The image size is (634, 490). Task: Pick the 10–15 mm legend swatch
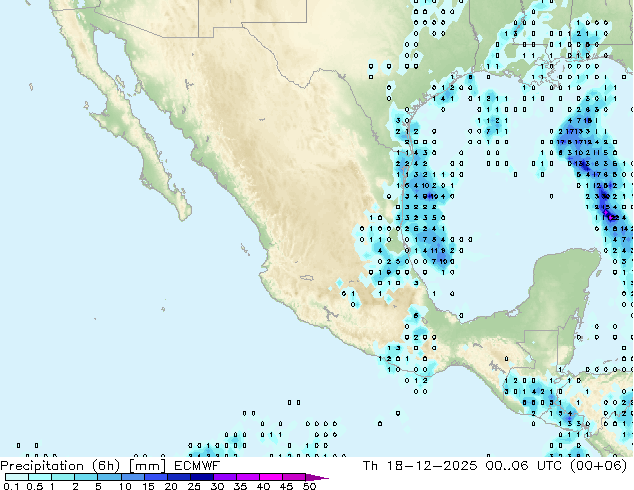click(x=132, y=477)
